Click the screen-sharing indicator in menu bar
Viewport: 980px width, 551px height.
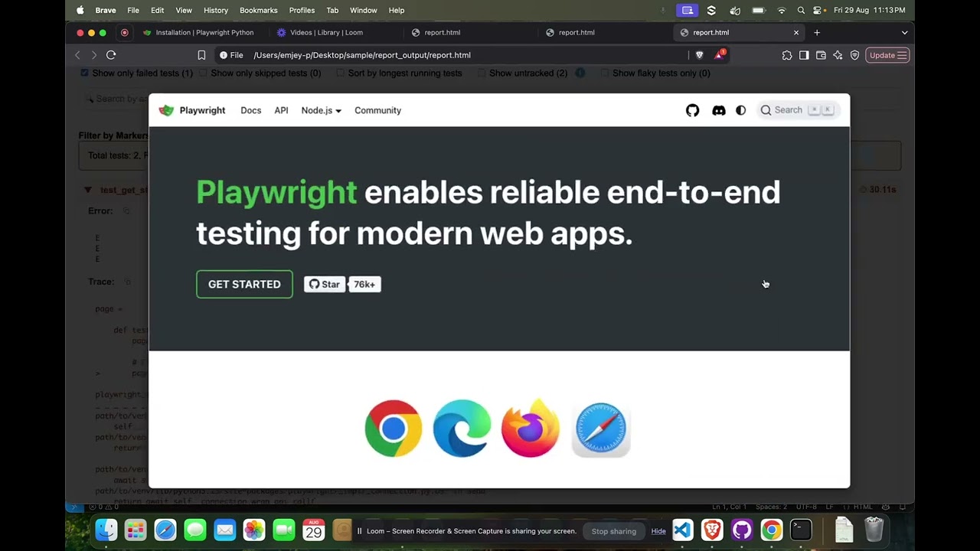click(687, 10)
